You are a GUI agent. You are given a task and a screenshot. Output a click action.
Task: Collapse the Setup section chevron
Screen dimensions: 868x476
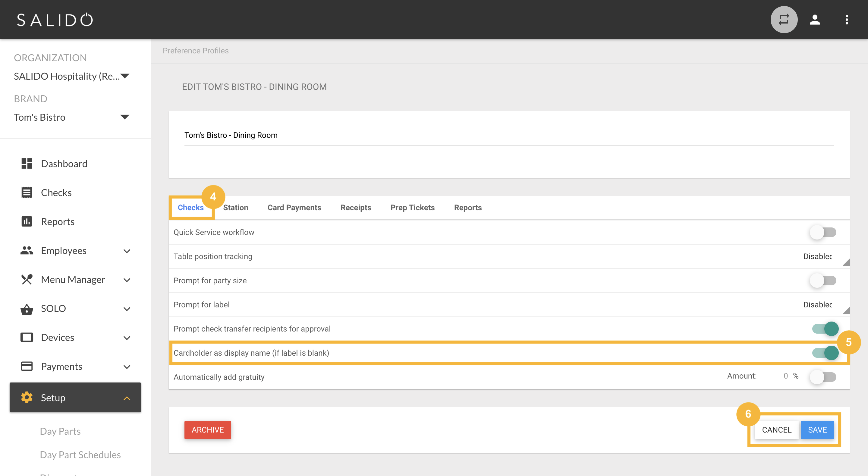tap(127, 398)
